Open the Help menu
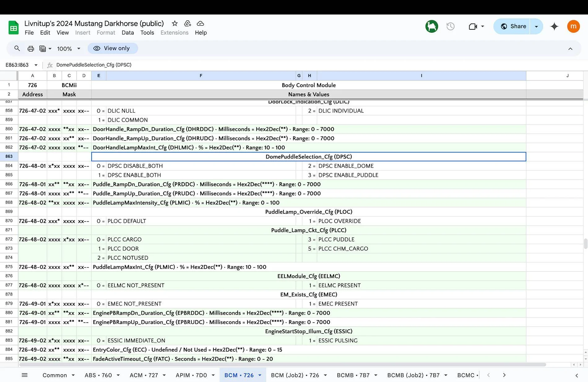This screenshot has width=588, height=382. 201,32
